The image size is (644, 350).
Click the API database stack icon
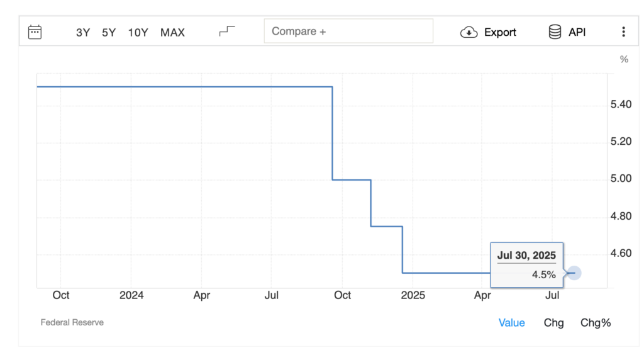555,32
